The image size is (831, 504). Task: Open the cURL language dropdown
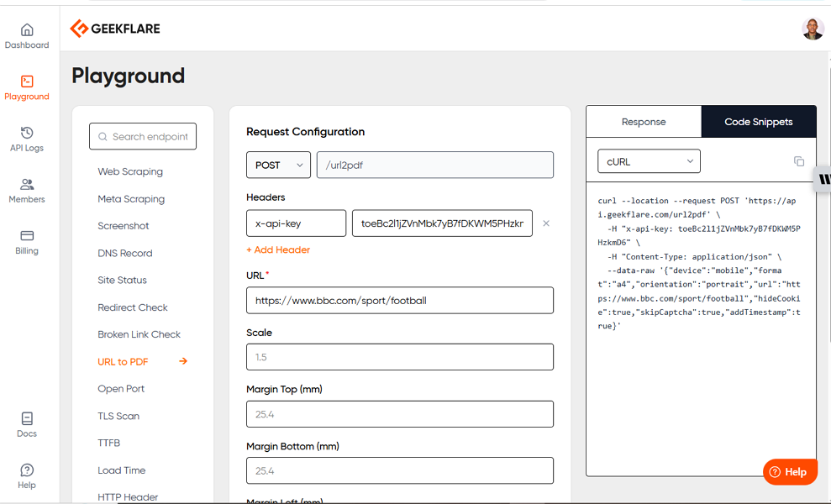[x=648, y=161]
